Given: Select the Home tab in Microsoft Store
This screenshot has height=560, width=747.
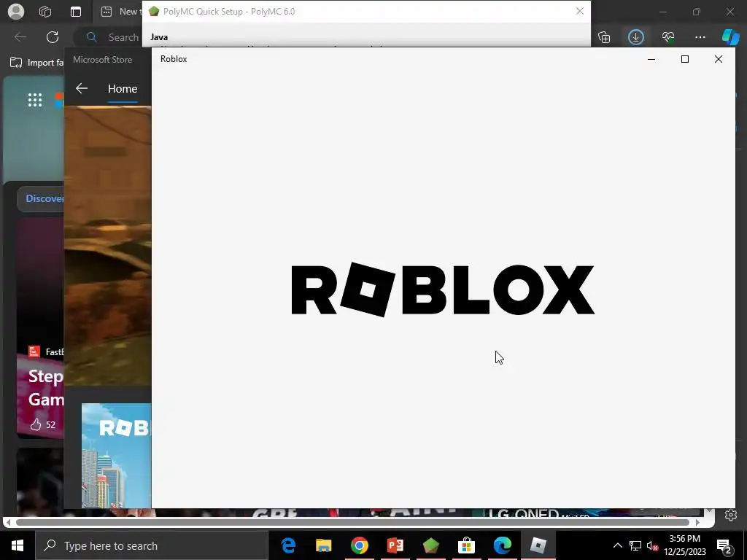Looking at the screenshot, I should (x=123, y=89).
